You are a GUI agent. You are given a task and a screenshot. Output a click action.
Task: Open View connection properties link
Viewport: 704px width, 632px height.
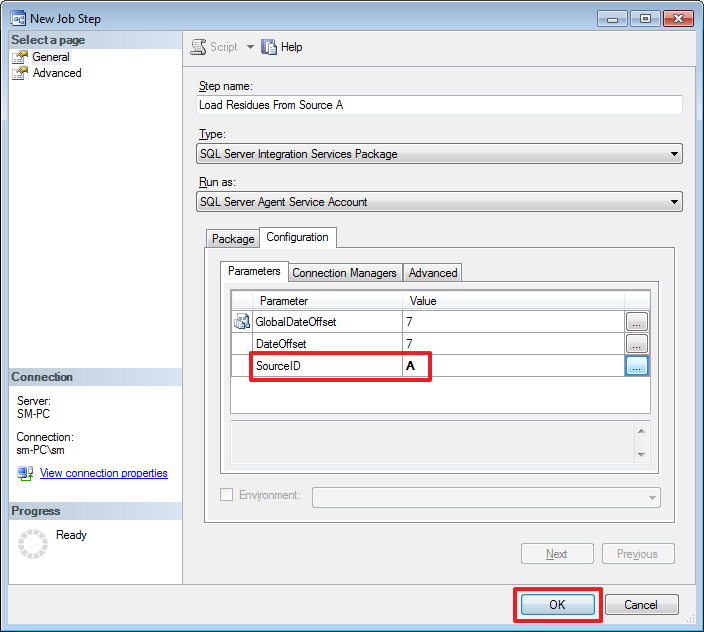tap(104, 473)
